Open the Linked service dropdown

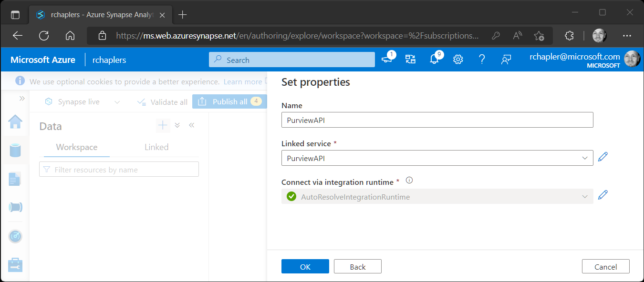pyautogui.click(x=437, y=158)
